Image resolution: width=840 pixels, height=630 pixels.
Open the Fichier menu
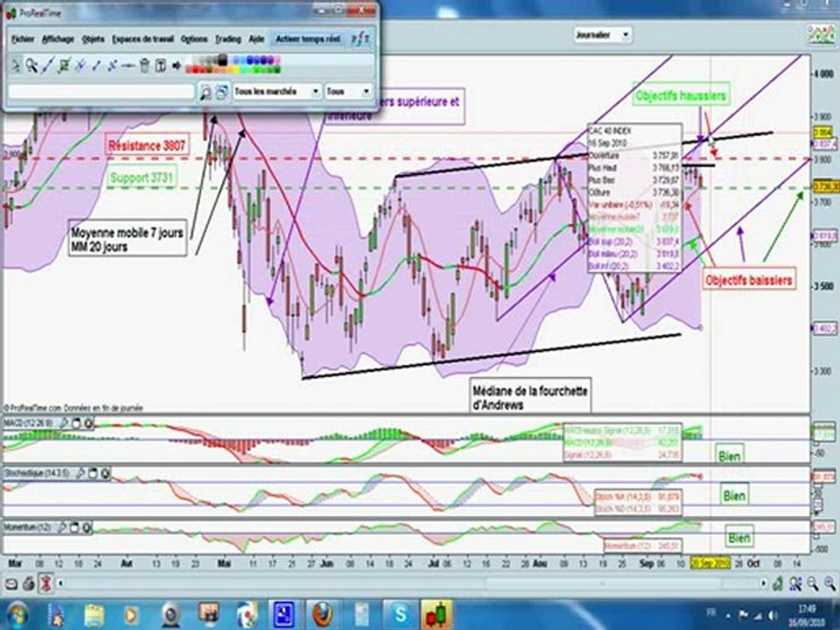(x=23, y=39)
